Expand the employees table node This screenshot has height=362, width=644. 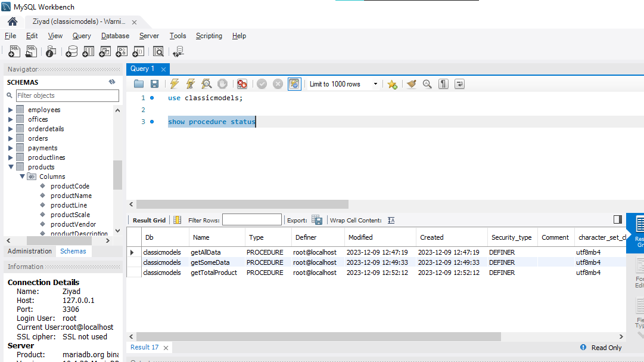[x=11, y=110]
